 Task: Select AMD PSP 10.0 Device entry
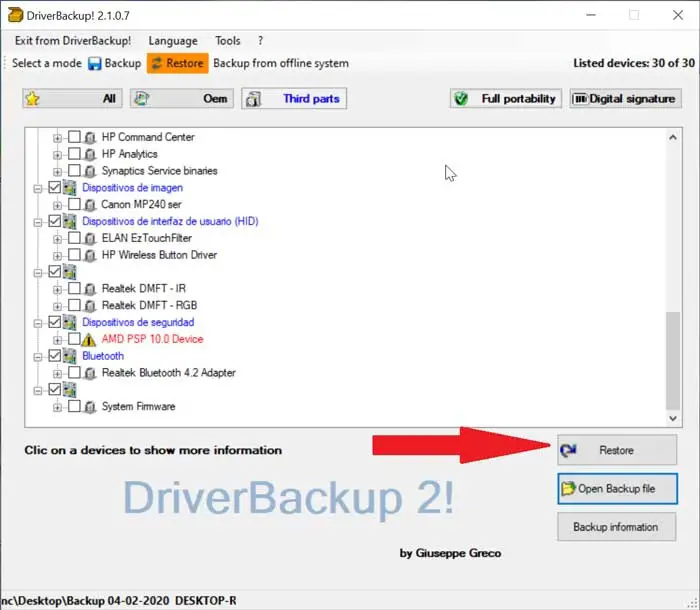152,339
